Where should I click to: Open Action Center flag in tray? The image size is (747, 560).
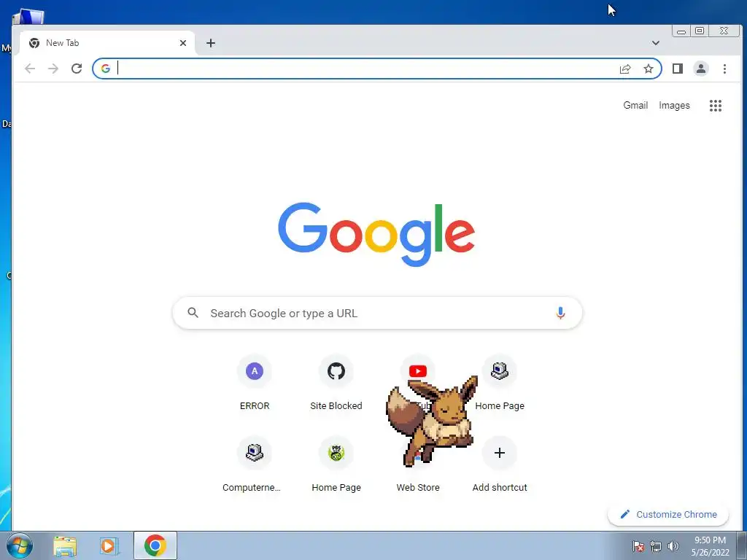tap(638, 546)
